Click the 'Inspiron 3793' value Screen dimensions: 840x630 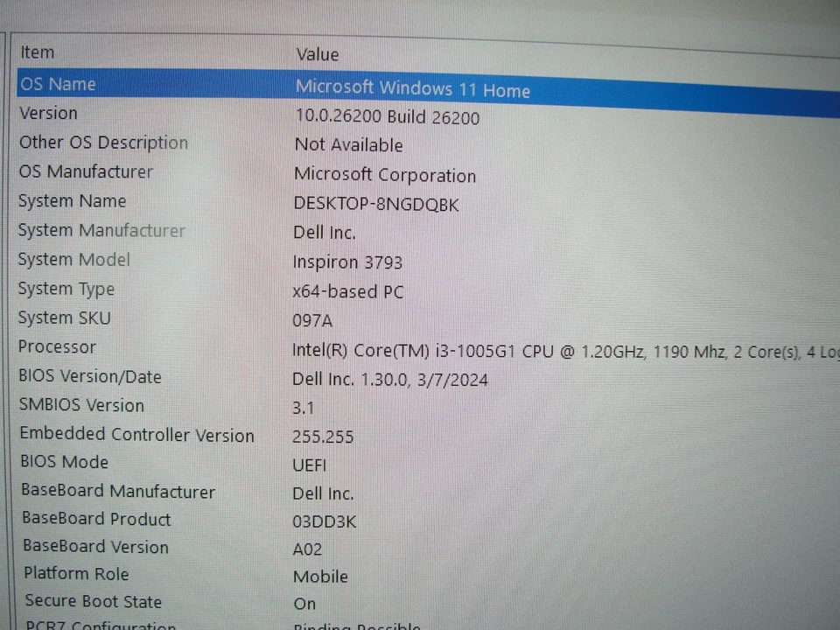[347, 262]
